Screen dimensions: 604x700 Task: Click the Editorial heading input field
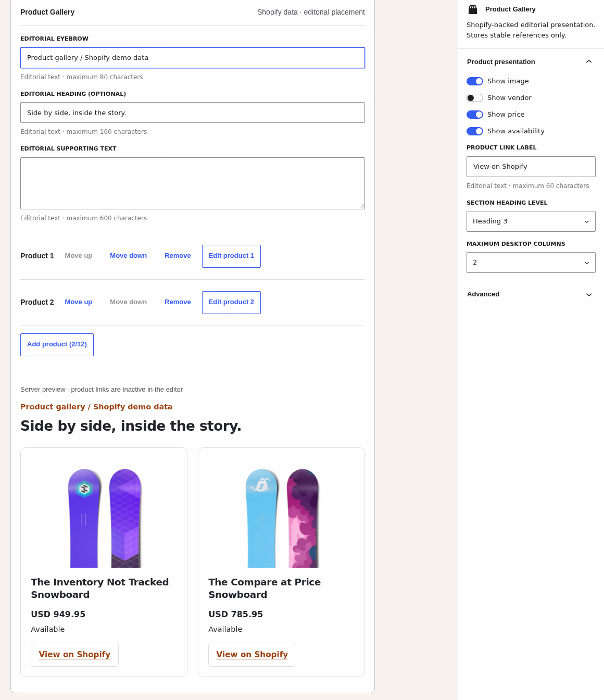pyautogui.click(x=193, y=113)
